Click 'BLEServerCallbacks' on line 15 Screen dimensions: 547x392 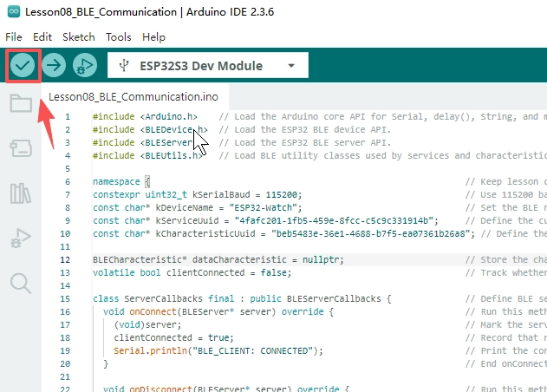334,299
